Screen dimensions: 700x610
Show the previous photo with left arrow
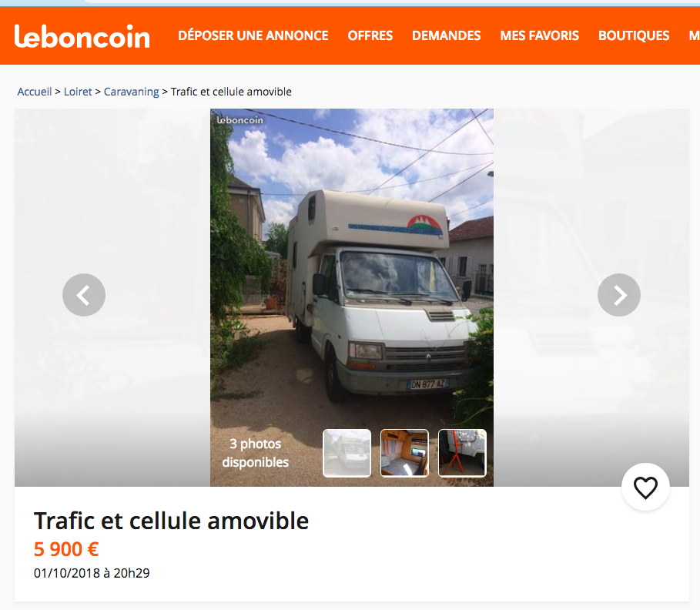tap(84, 295)
